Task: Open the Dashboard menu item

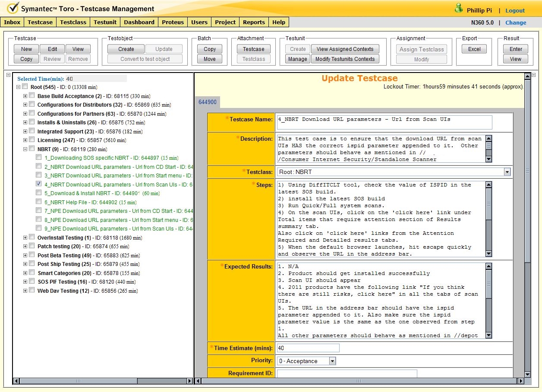Action: (x=139, y=22)
